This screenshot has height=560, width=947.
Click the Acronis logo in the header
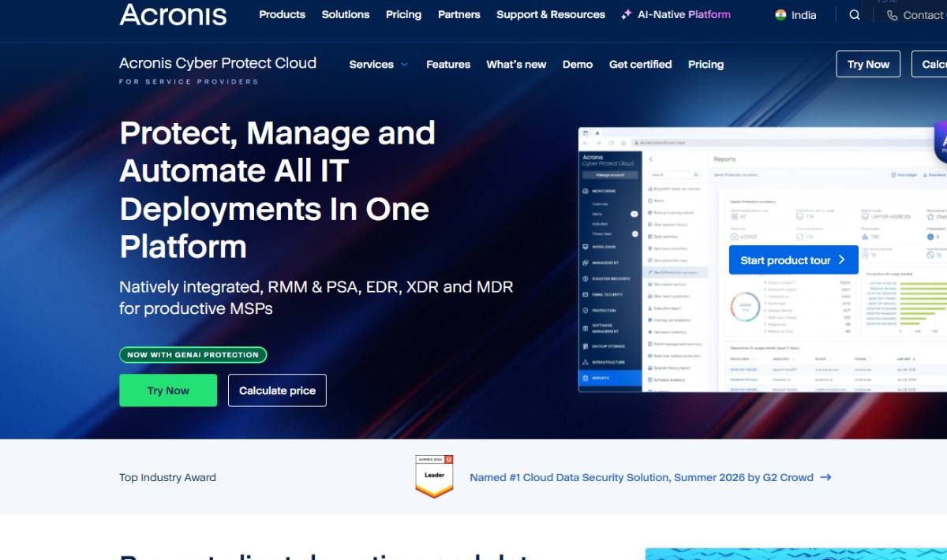point(173,14)
